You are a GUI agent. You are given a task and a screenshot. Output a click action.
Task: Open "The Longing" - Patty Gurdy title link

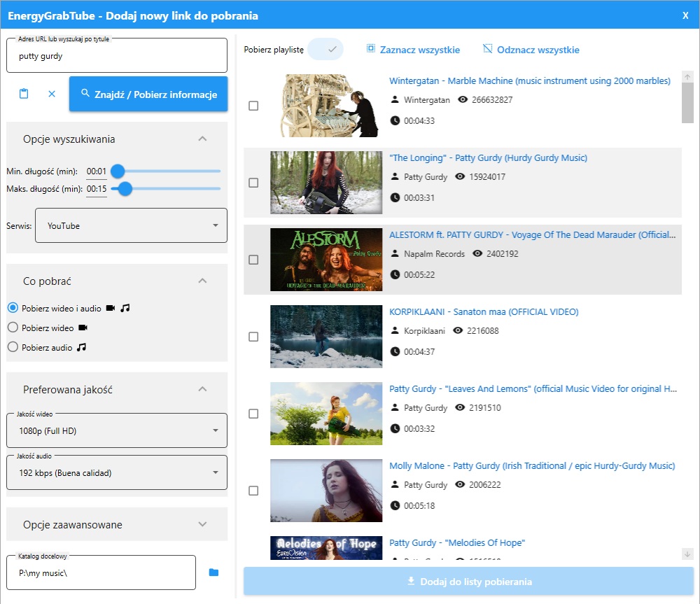[488, 157]
